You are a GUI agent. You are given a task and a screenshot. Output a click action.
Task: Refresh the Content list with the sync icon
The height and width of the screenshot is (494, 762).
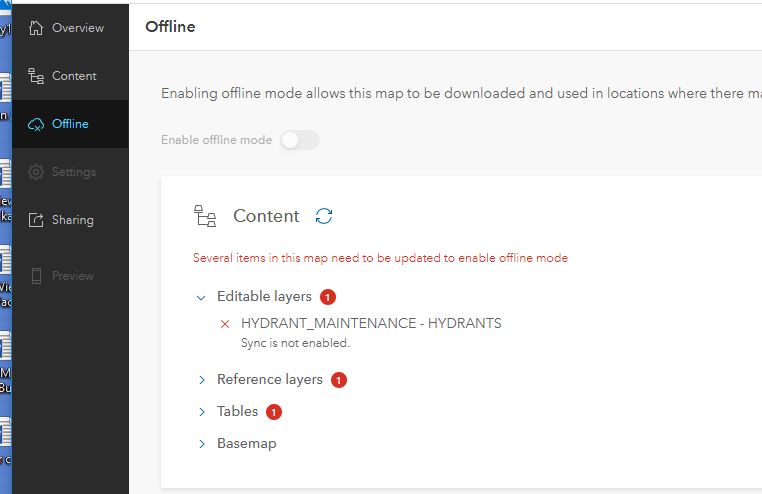324,216
